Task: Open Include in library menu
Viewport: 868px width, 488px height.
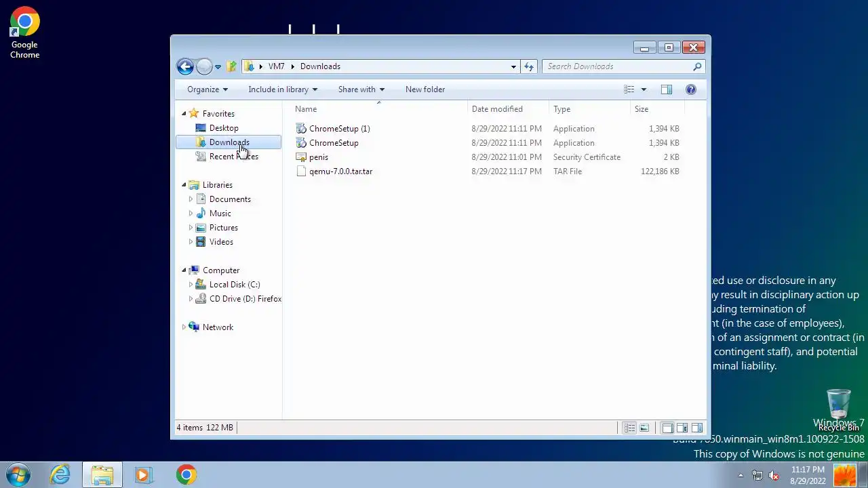Action: point(283,89)
